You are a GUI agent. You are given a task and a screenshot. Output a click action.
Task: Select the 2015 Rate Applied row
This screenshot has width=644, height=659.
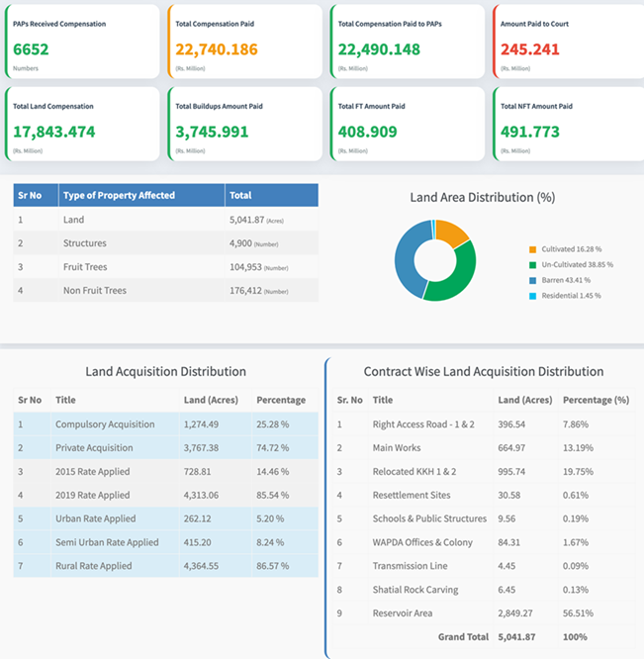[x=165, y=472]
